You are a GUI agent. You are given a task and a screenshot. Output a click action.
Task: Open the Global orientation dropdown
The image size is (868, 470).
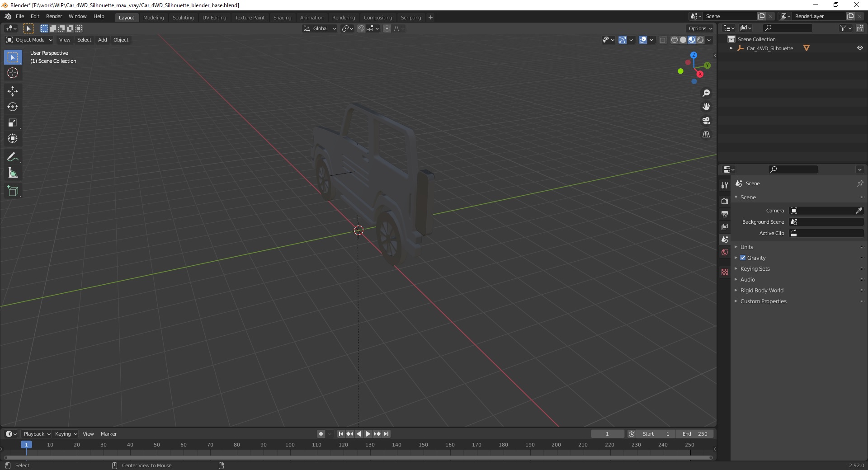[x=320, y=28]
